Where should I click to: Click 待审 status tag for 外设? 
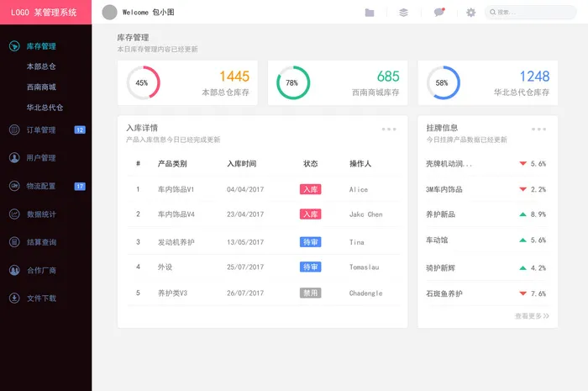click(310, 267)
